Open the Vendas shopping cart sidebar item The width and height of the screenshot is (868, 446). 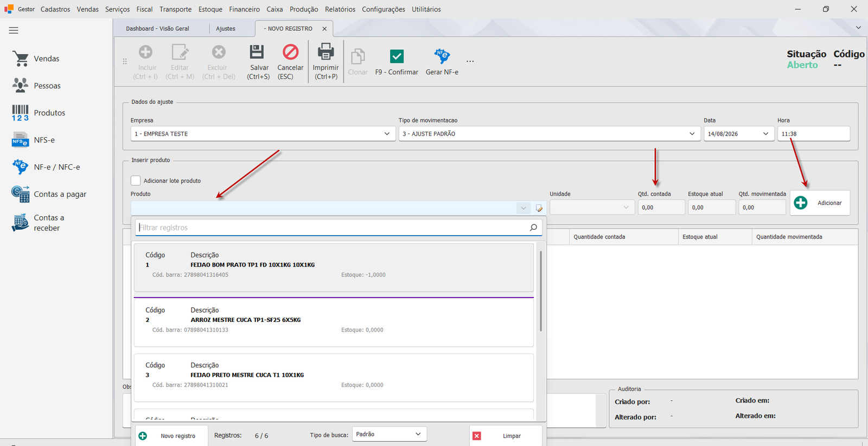[x=36, y=59]
